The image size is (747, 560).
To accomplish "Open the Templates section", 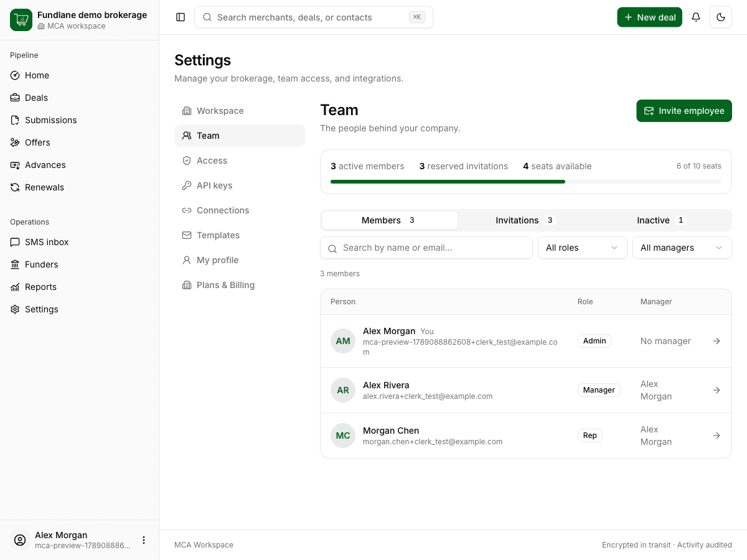I will click(x=240, y=235).
